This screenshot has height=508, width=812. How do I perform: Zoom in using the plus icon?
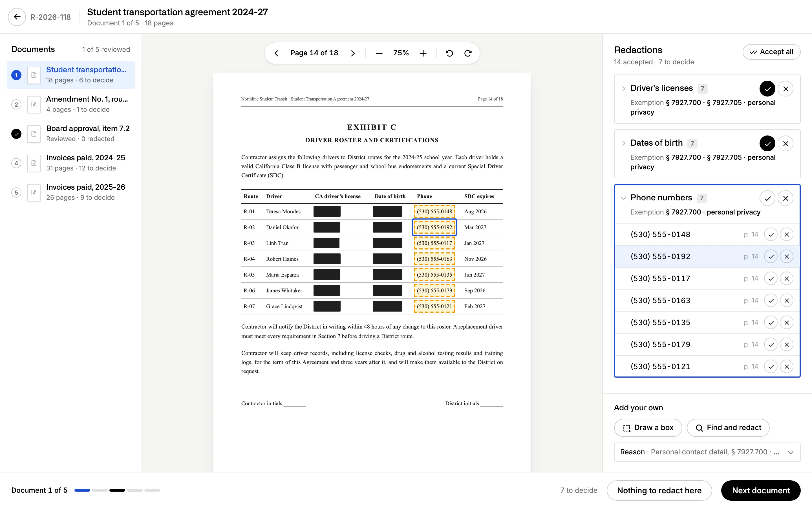[x=423, y=53]
